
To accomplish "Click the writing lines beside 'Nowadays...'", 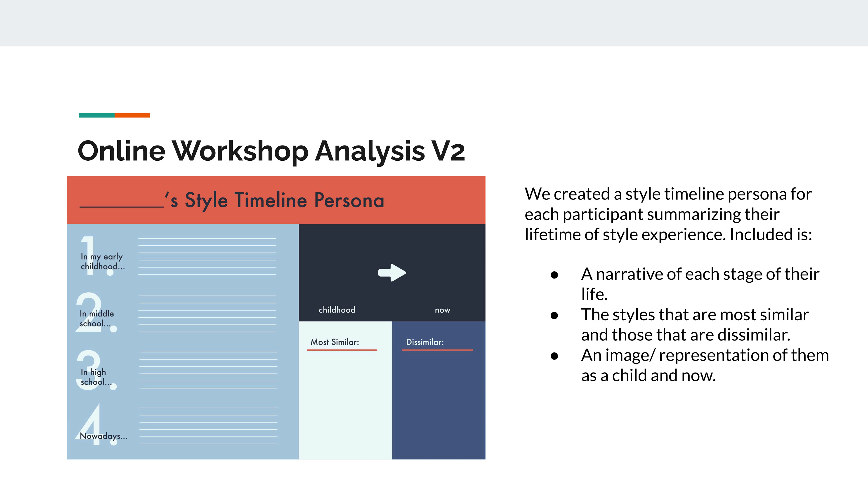I will tap(209, 426).
